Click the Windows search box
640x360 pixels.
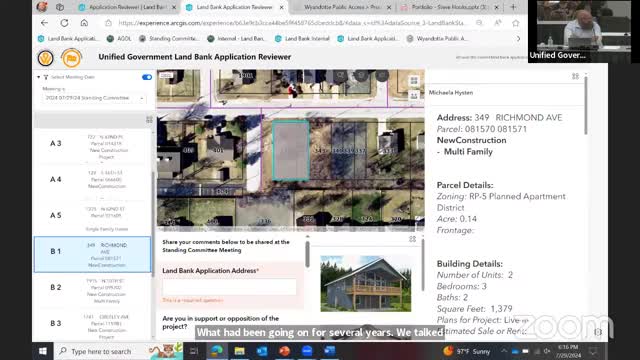pyautogui.click(x=101, y=351)
